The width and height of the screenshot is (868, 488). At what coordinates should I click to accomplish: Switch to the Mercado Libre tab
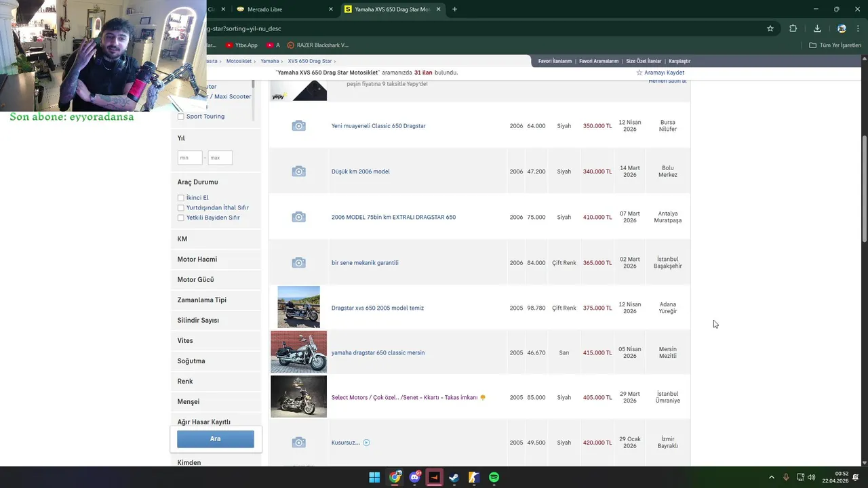coord(284,9)
